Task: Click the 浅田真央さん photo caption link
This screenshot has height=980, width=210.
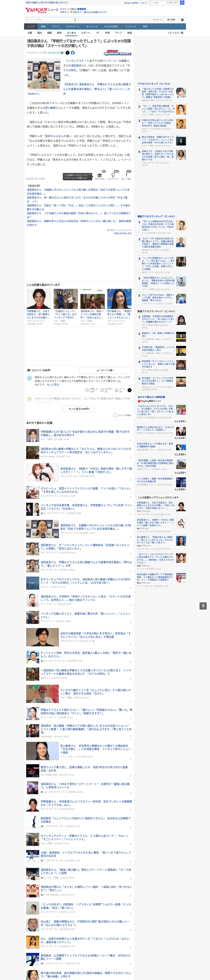Action: 33,94
